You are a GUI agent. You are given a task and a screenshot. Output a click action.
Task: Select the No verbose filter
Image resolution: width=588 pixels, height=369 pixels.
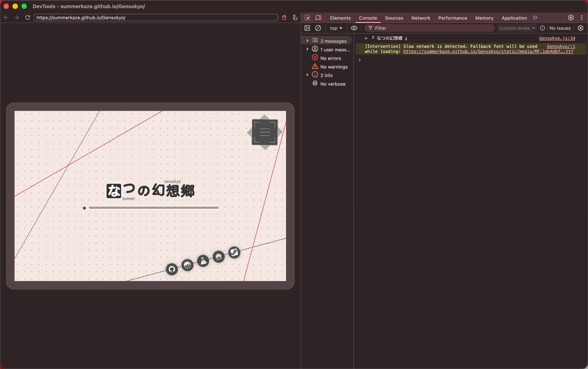click(x=327, y=84)
